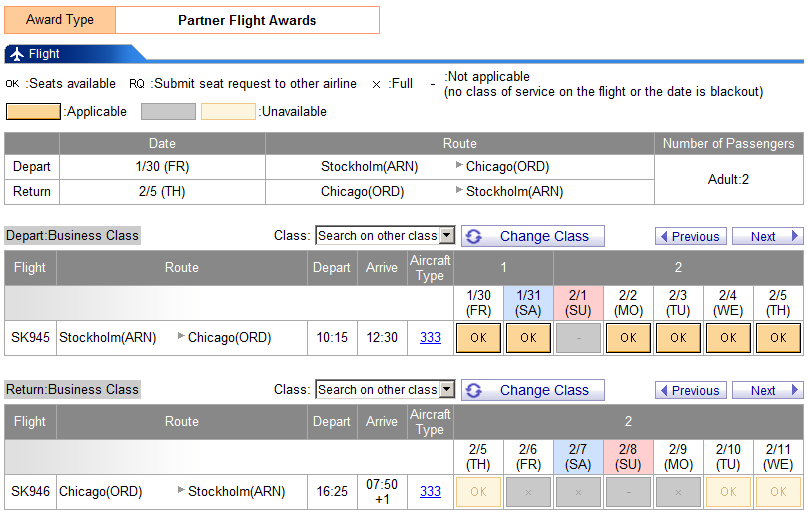Select OK seat for 2/2 departure
The image size is (807, 513).
click(628, 338)
